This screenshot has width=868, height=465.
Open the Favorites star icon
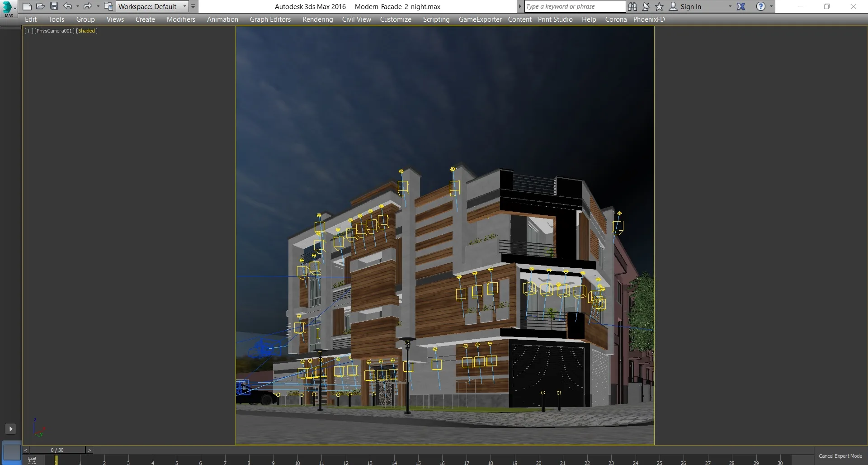click(x=659, y=6)
